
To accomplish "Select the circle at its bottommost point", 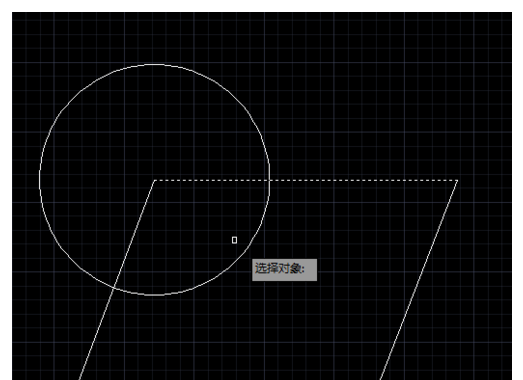I will pos(155,295).
